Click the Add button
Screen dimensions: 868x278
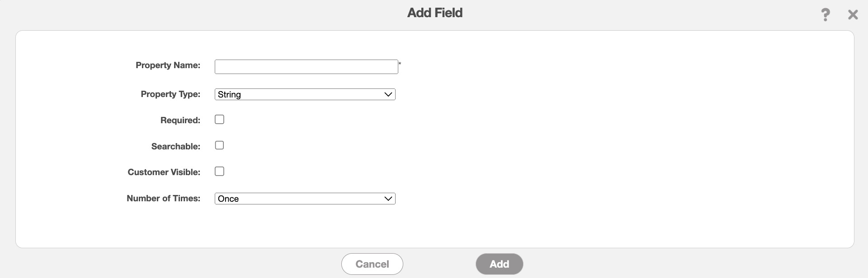[499, 264]
